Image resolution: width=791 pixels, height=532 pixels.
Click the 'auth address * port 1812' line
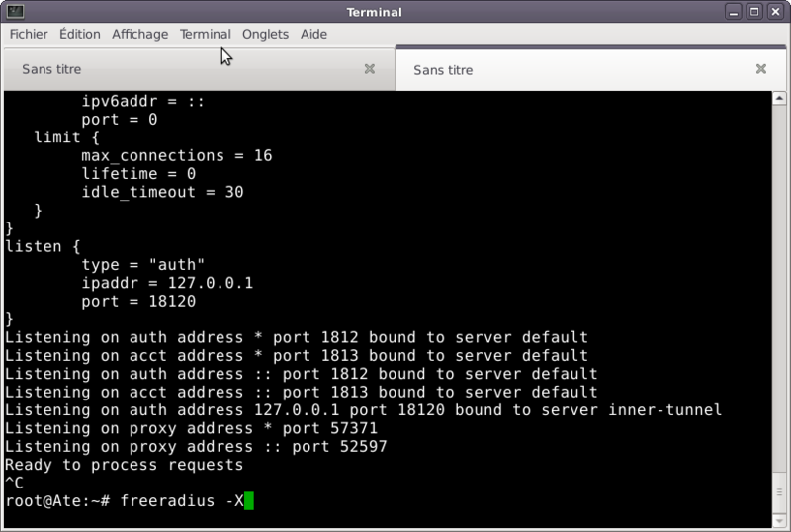[x=297, y=337]
